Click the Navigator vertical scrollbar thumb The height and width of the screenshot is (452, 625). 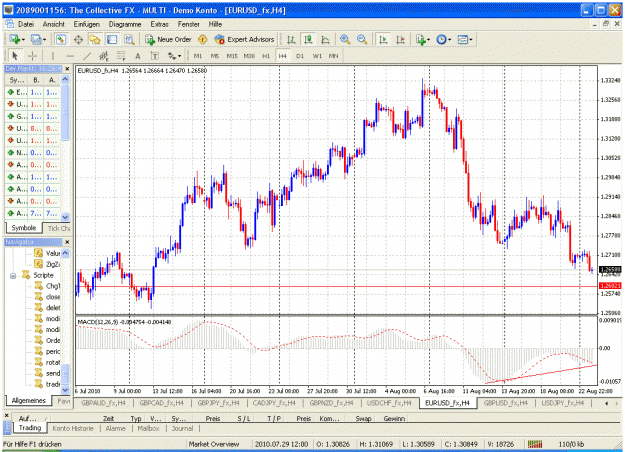[x=65, y=374]
